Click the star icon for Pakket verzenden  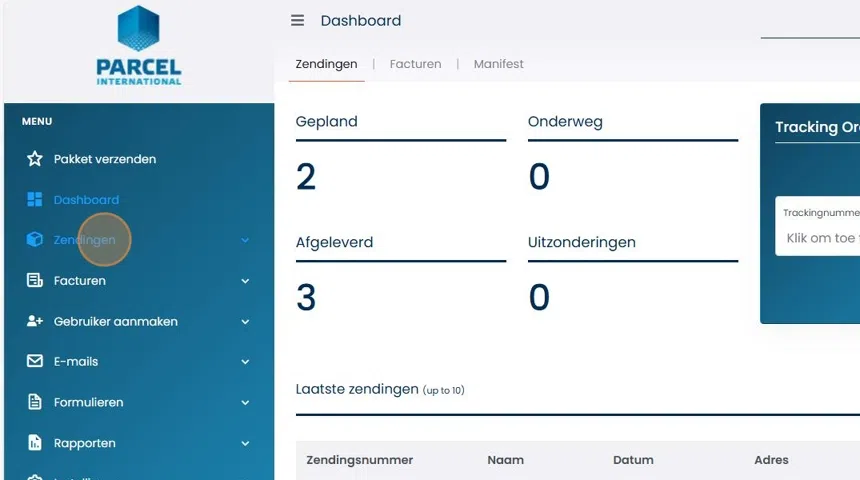[35, 159]
